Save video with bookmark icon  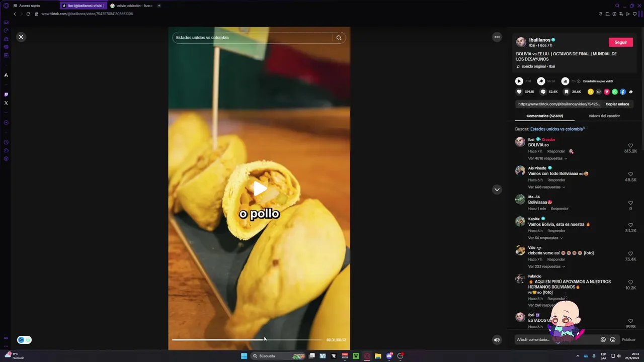566,92
